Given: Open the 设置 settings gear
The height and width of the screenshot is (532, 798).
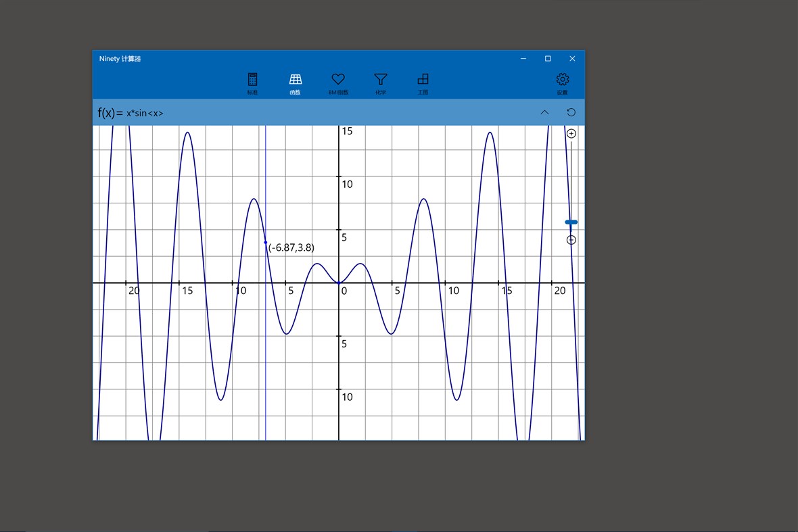Looking at the screenshot, I should pyautogui.click(x=563, y=82).
